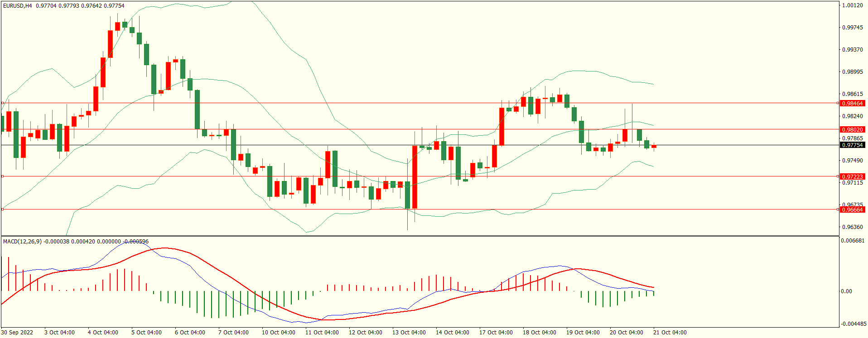Click the black current price tag 0.97754

852,145
